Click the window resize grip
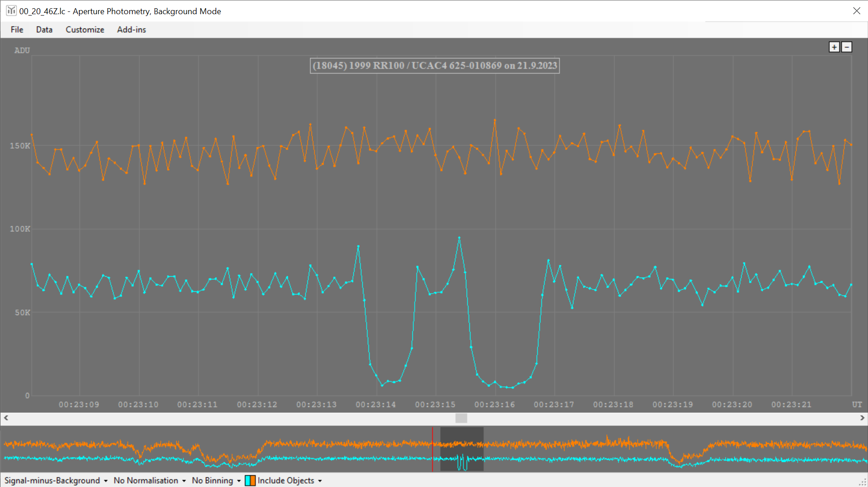This screenshot has height=487, width=868. tap(863, 482)
